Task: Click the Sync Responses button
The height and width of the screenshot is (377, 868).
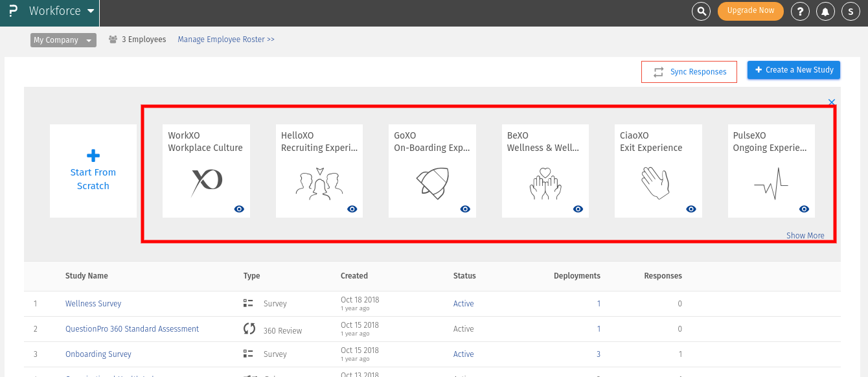Action: 689,72
